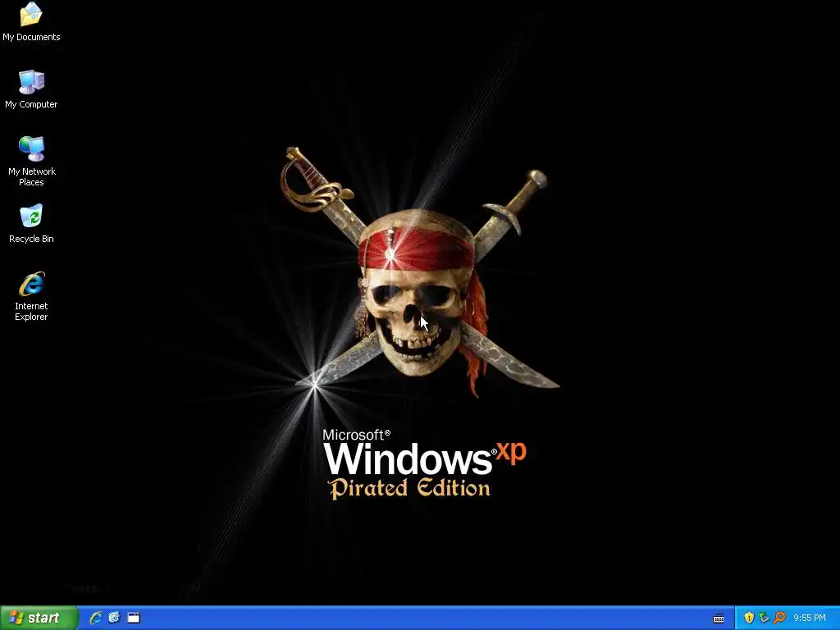
Task: Open the yellow Security Center shield alert
Action: pos(749,618)
